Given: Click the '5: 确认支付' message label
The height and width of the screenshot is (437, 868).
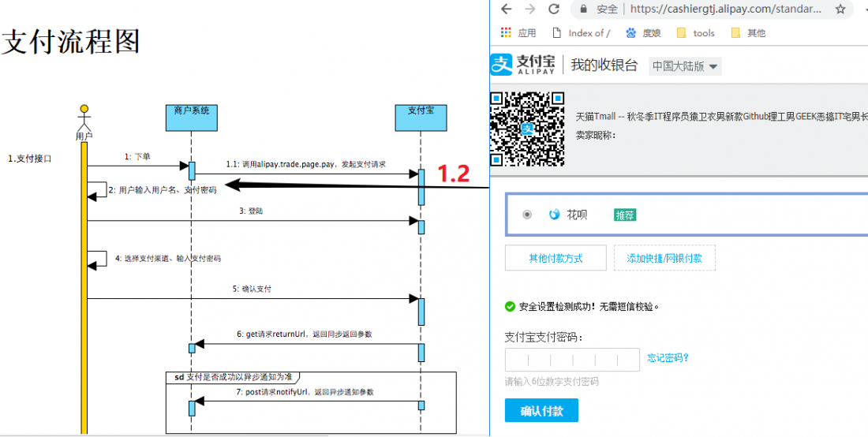Looking at the screenshot, I should coord(251,289).
